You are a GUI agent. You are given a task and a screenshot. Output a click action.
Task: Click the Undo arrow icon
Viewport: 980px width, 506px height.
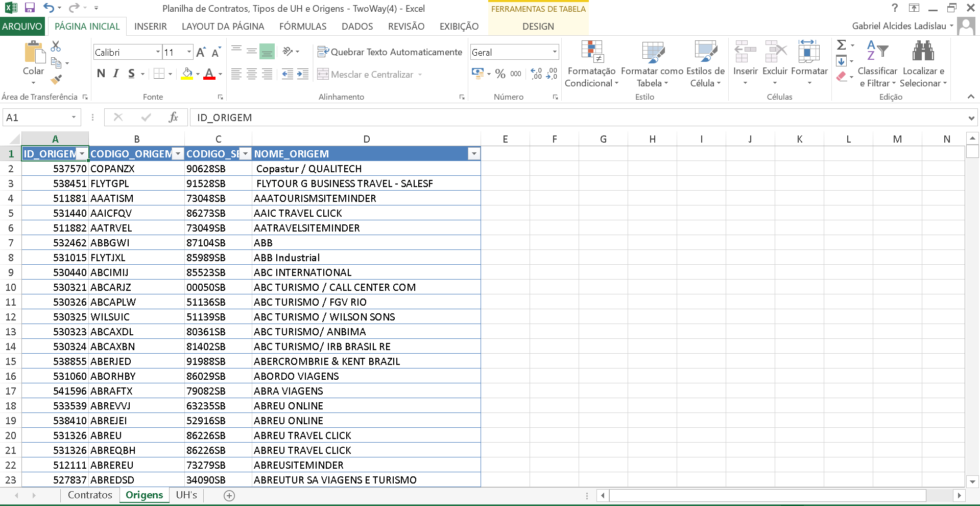[49, 8]
